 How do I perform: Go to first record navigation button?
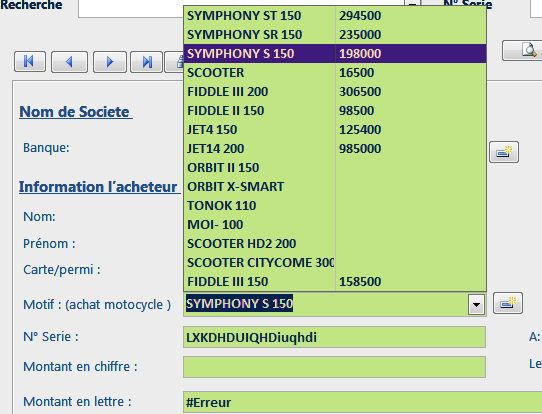[30, 62]
